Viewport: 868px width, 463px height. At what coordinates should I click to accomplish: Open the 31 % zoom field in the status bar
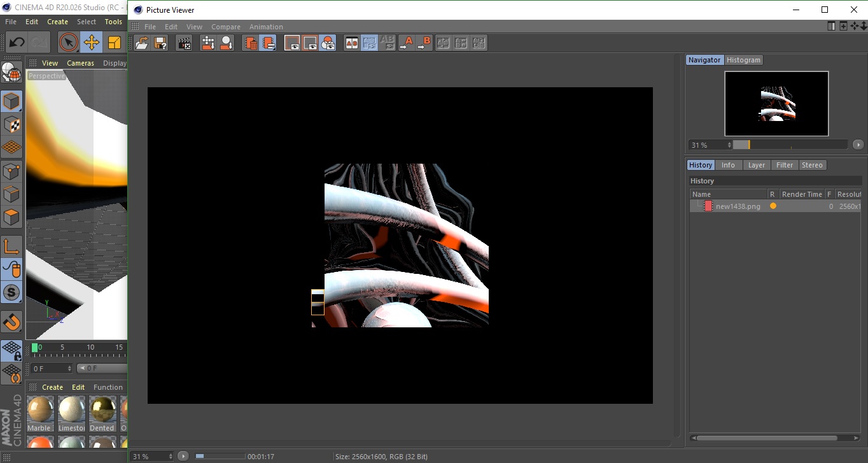pyautogui.click(x=148, y=457)
